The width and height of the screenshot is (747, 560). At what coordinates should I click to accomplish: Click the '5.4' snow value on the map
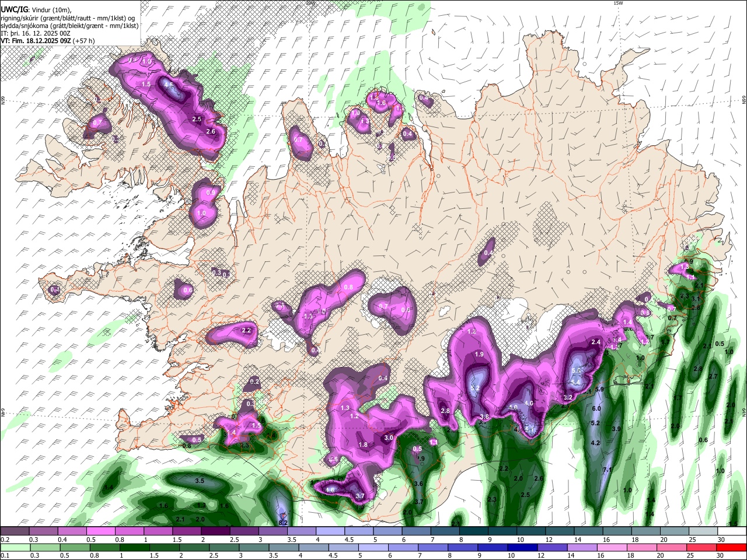pyautogui.click(x=575, y=382)
